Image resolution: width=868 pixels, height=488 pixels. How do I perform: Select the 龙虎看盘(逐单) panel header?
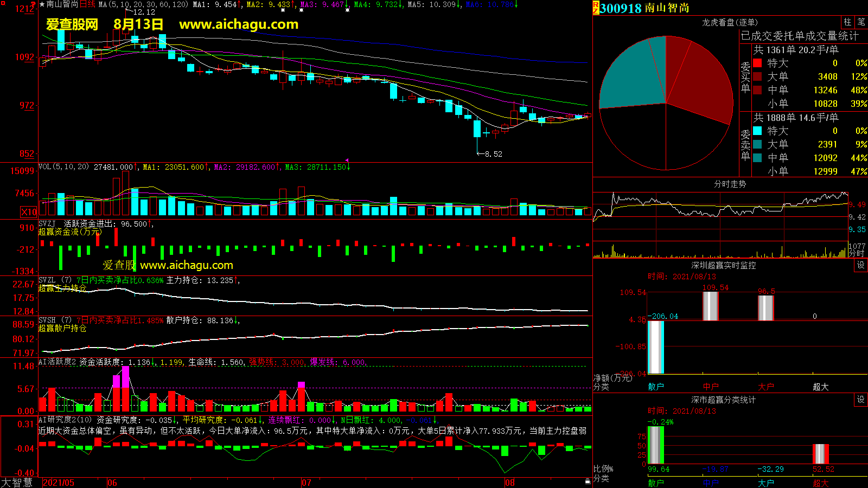click(730, 22)
